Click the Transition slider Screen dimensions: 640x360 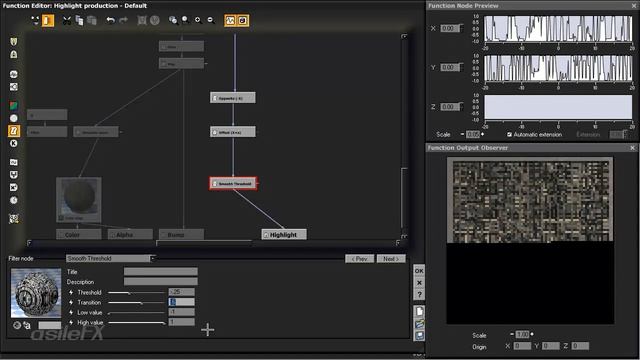click(x=136, y=302)
